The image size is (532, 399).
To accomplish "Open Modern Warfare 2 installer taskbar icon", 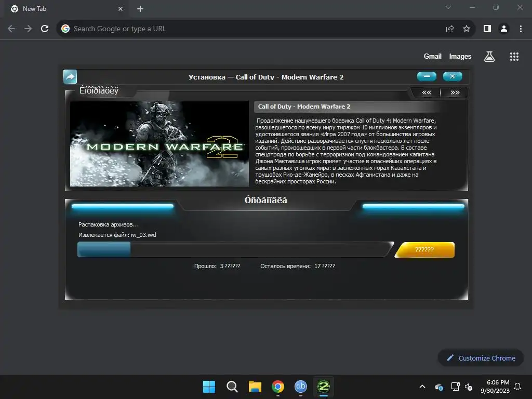I will 324,387.
